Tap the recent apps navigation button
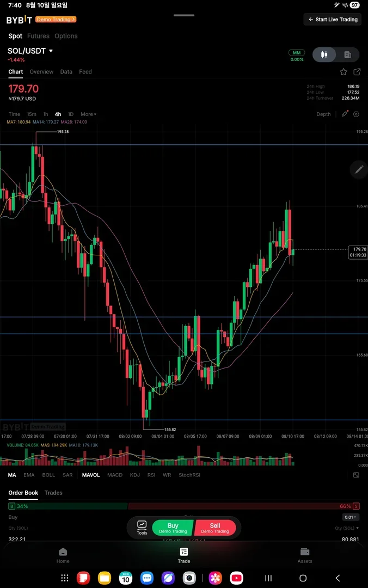 click(268, 578)
